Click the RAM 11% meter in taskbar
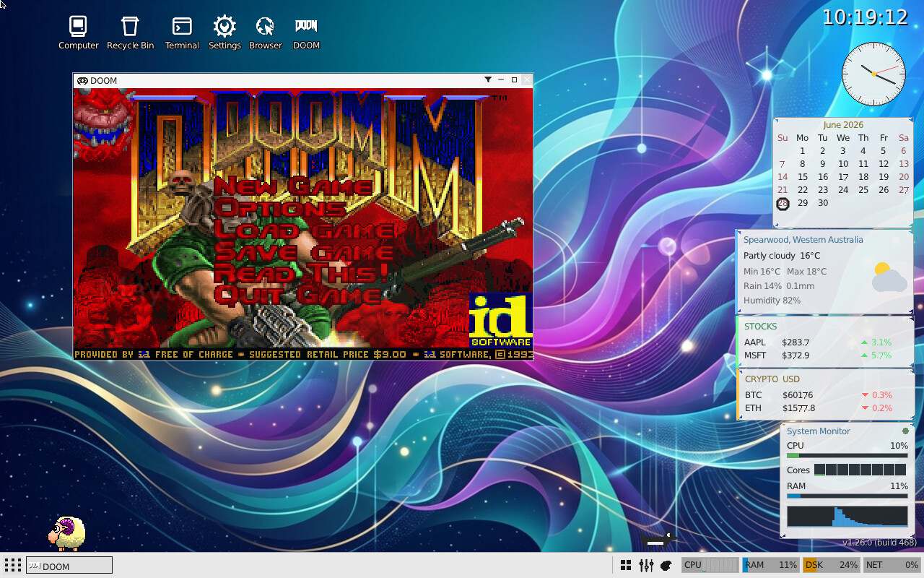The height and width of the screenshot is (578, 924). 770,565
